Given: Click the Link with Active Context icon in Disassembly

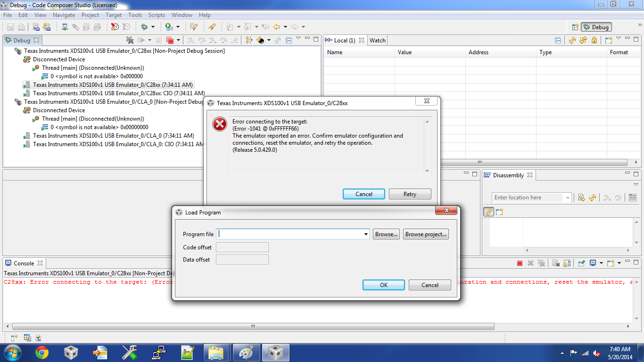Looking at the screenshot, I should tap(489, 212).
